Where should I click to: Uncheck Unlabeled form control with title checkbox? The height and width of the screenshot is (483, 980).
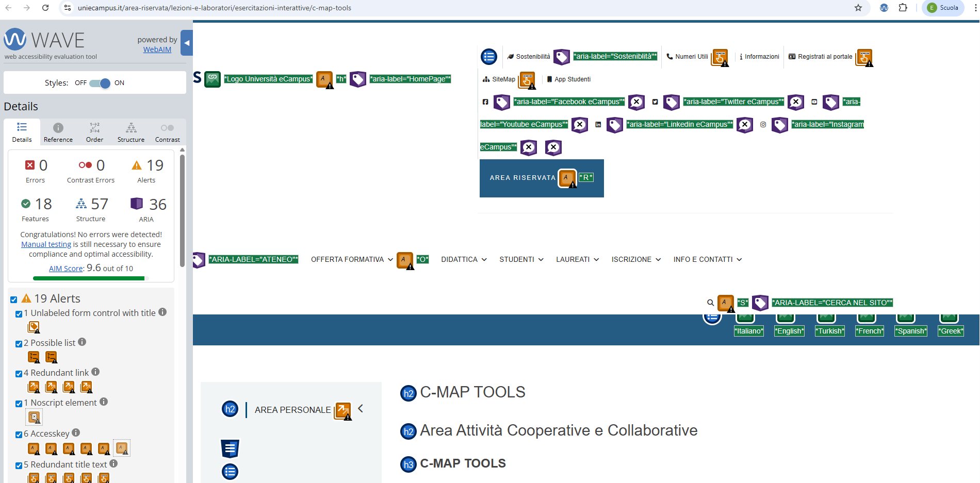pyautogui.click(x=19, y=314)
